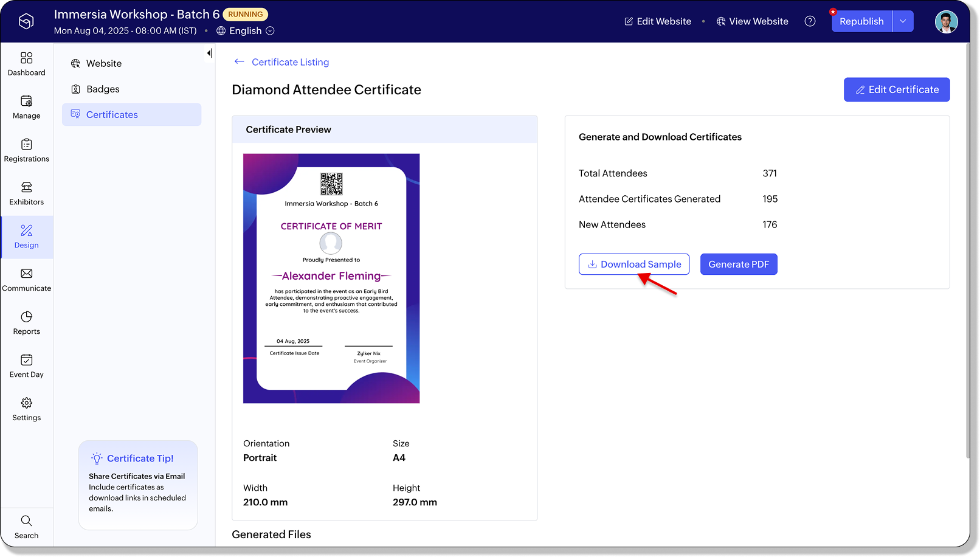The width and height of the screenshot is (980, 557).
Task: Open the Settings gear section
Action: [x=26, y=409]
